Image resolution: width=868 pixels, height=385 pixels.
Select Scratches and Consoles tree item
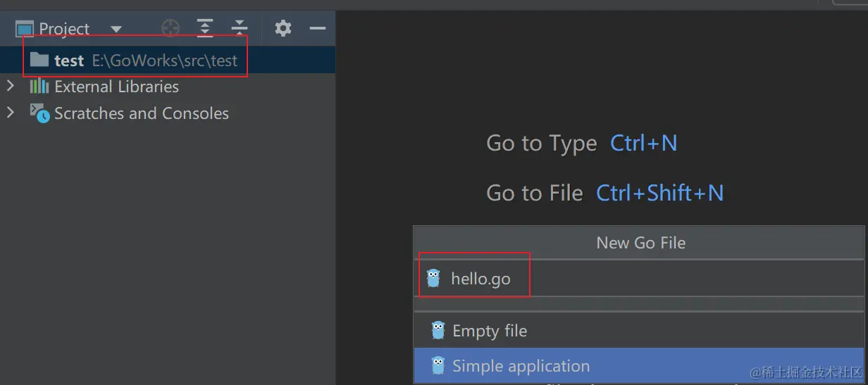(141, 113)
